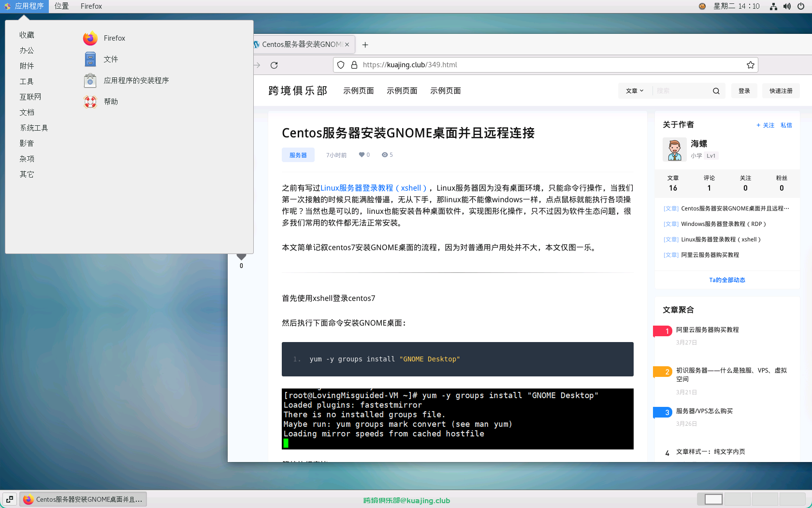Open the volume speaker icon
This screenshot has width=812, height=508.
[x=787, y=6]
